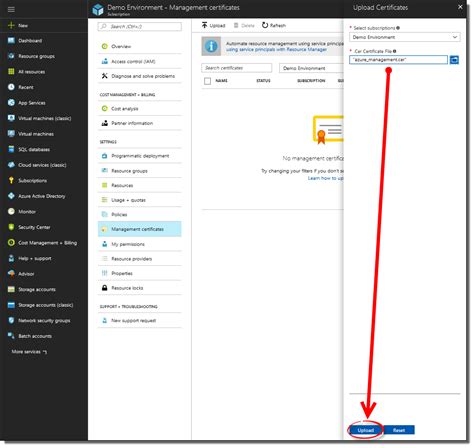Click the Cer Certificate File text field
This screenshot has width=474, height=448.
click(x=398, y=60)
